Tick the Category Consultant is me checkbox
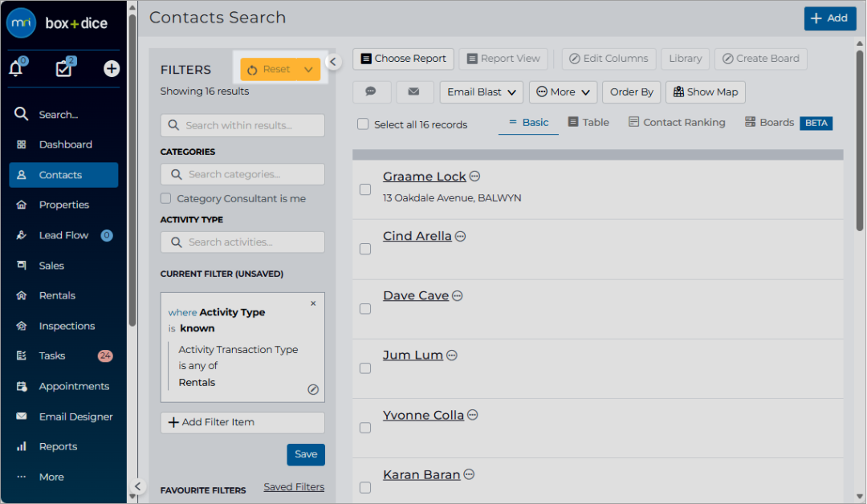Viewport: 867px width, 504px height. (x=166, y=198)
